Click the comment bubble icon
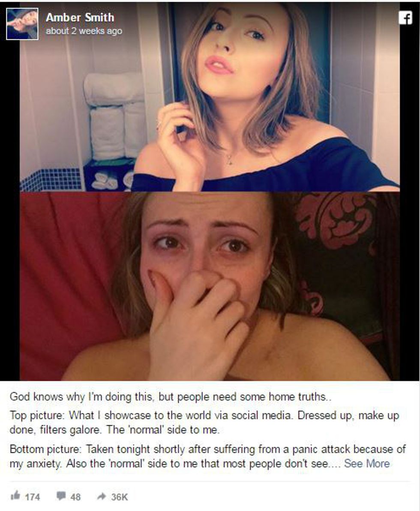This screenshot has width=420, height=511. (61, 496)
